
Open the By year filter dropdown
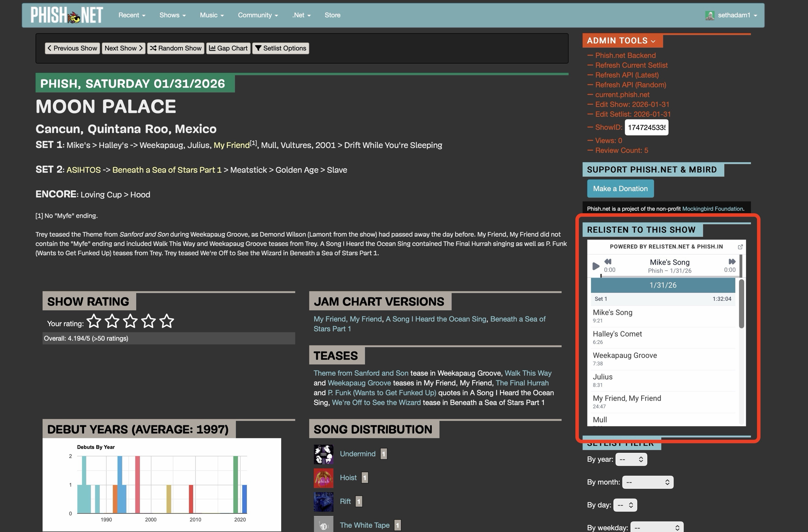[631, 459]
